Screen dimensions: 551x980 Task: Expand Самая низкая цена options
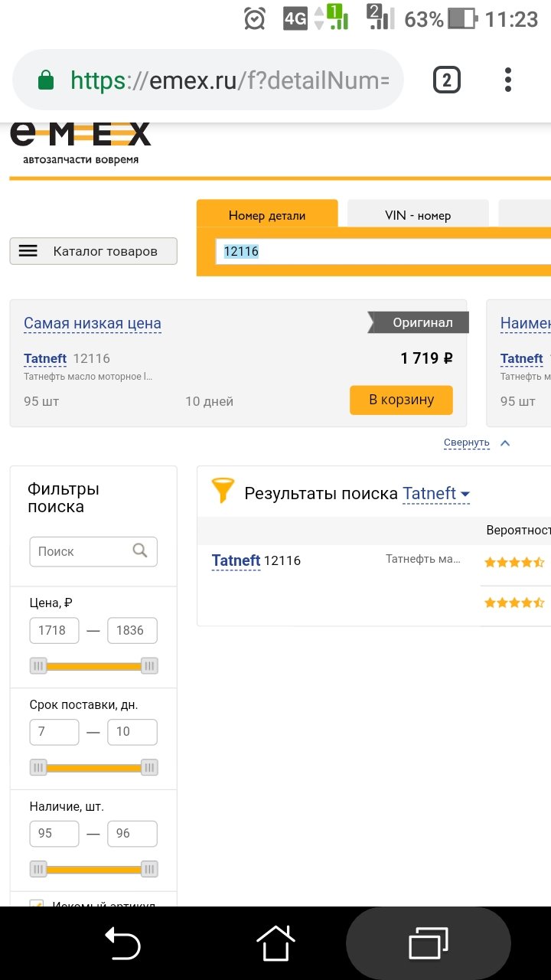point(93,323)
